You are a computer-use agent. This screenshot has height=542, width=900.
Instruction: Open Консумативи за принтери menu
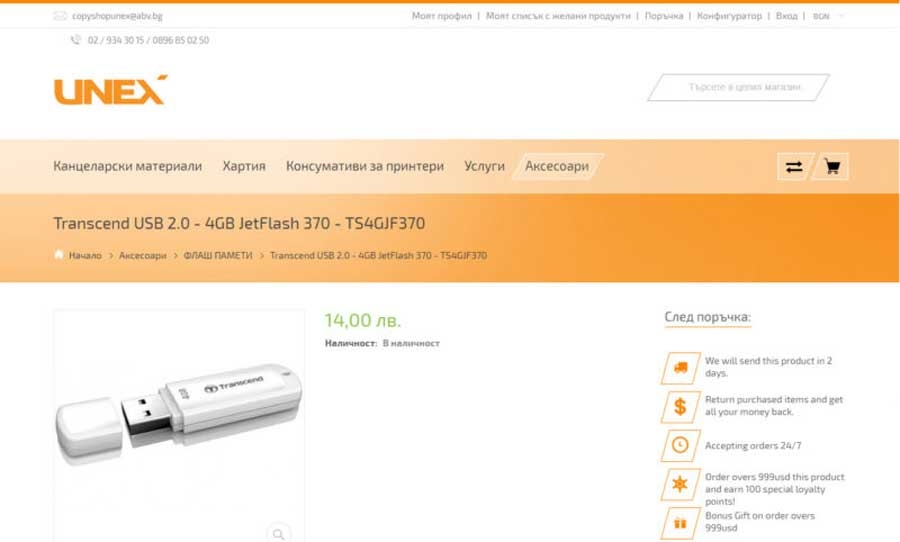(365, 167)
